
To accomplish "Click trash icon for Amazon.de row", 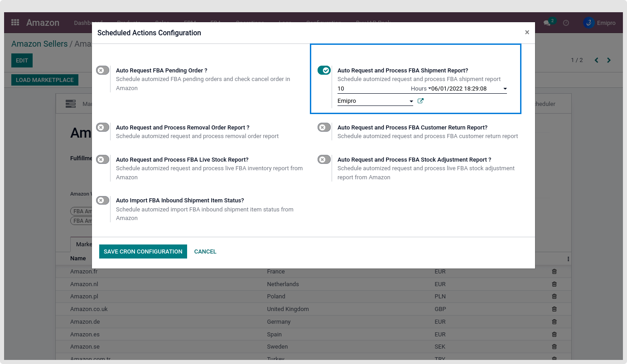I will (554, 322).
